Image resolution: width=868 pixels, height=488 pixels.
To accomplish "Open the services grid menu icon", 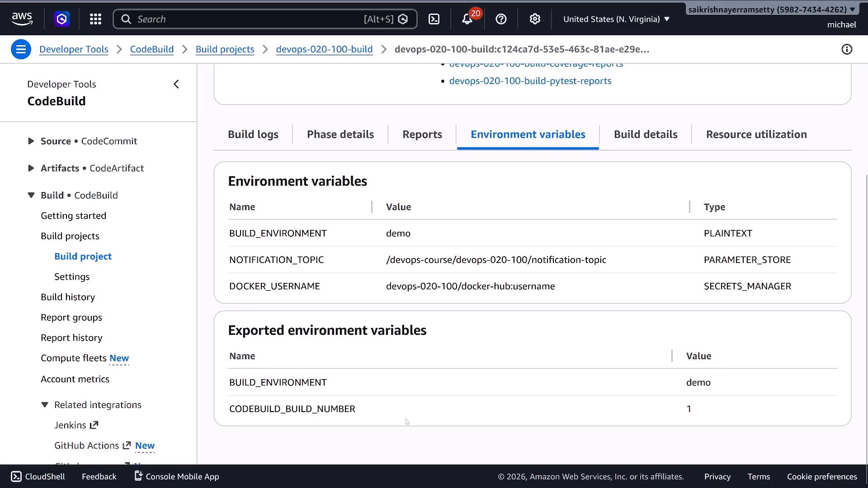I will [x=95, y=19].
